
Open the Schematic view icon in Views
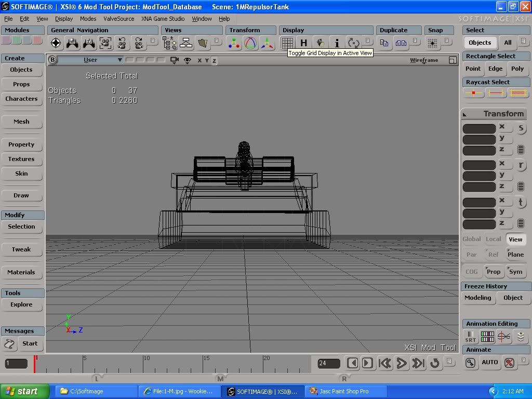point(186,43)
